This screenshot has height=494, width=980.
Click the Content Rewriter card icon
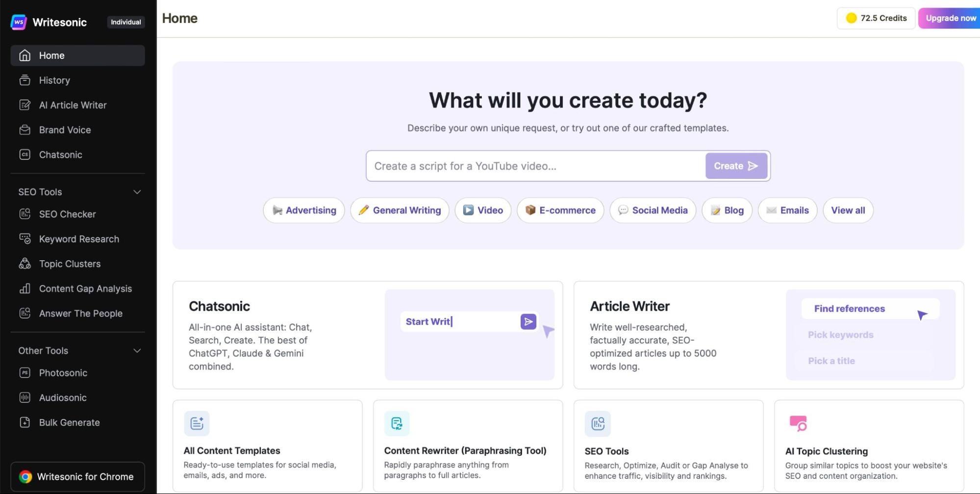pyautogui.click(x=397, y=423)
